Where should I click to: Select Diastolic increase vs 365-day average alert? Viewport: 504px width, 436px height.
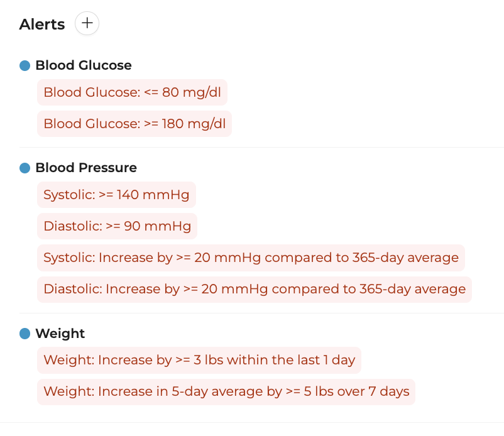(x=255, y=289)
